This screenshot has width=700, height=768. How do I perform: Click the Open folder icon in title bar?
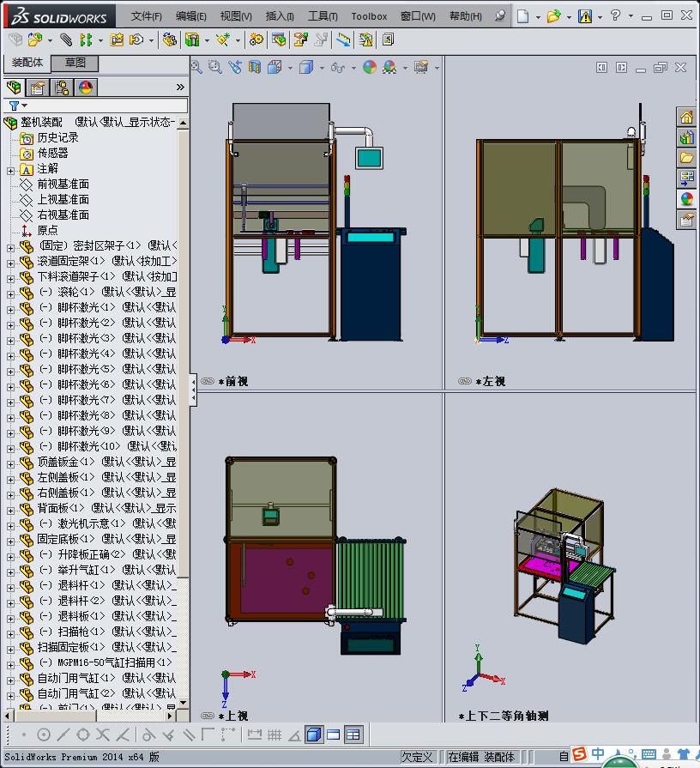(x=553, y=16)
